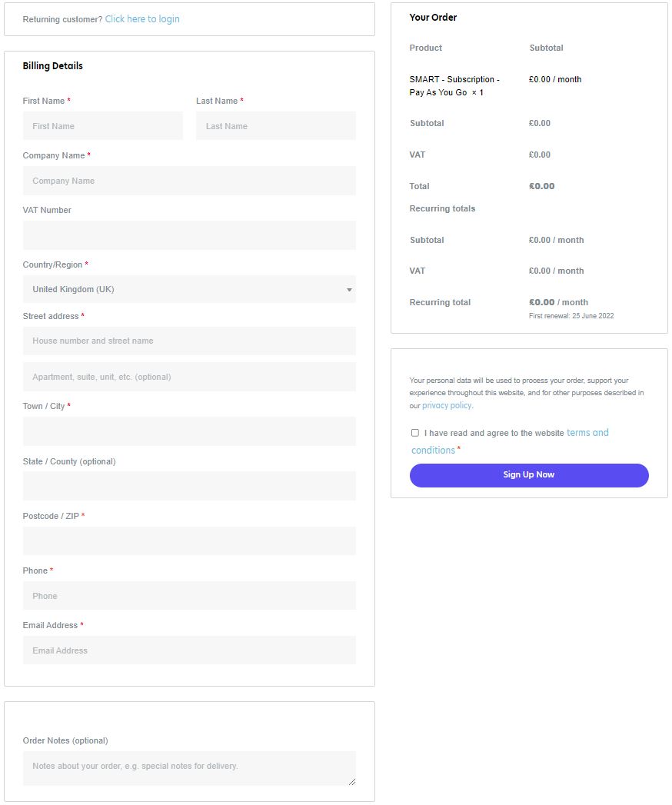Tick the terms and conditions checkbox
The height and width of the screenshot is (805, 672).
point(415,433)
